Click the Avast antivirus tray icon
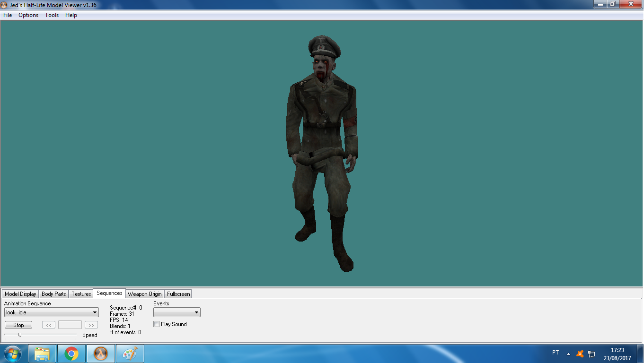This screenshot has width=644, height=363. (580, 354)
